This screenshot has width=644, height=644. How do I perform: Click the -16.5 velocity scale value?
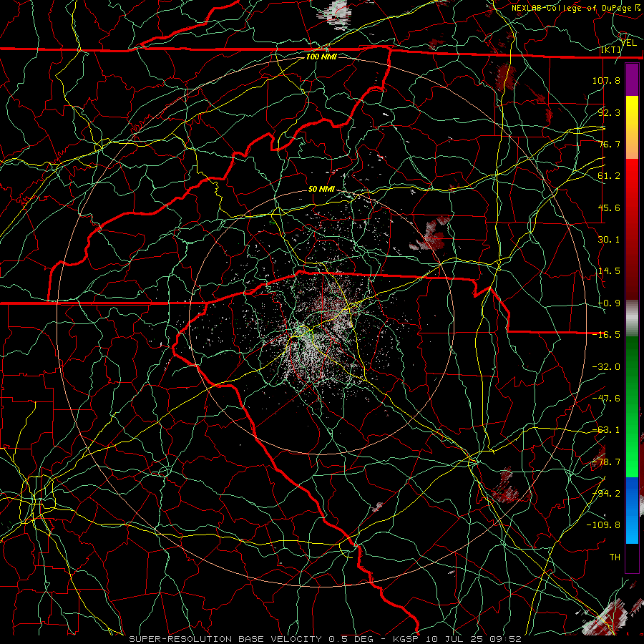point(606,335)
